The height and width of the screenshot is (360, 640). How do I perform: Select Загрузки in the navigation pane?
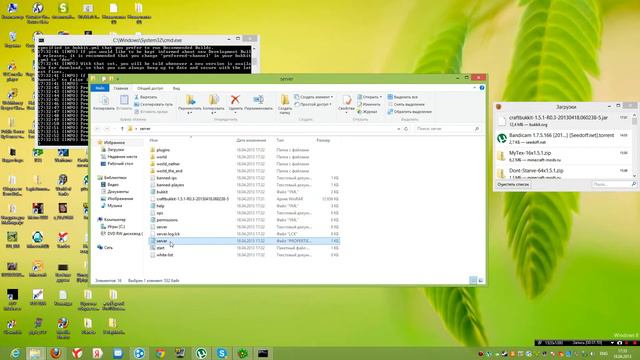tap(116, 150)
